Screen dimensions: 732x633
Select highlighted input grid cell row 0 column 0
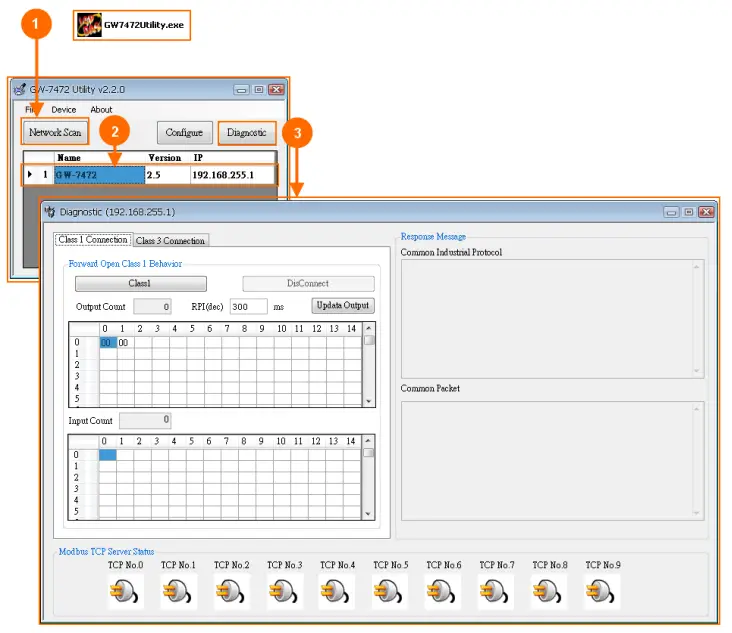point(107,455)
